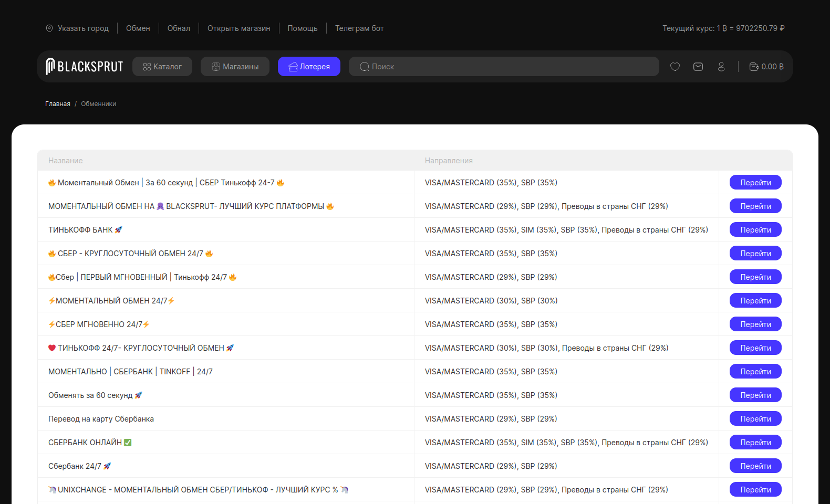
Task: Open the Магазины section
Action: (235, 67)
